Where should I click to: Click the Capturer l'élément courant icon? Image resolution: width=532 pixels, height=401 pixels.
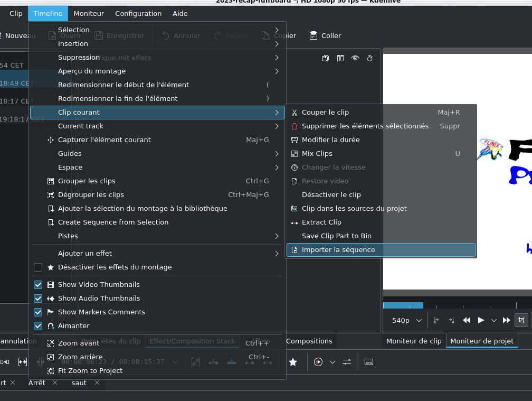pos(51,140)
